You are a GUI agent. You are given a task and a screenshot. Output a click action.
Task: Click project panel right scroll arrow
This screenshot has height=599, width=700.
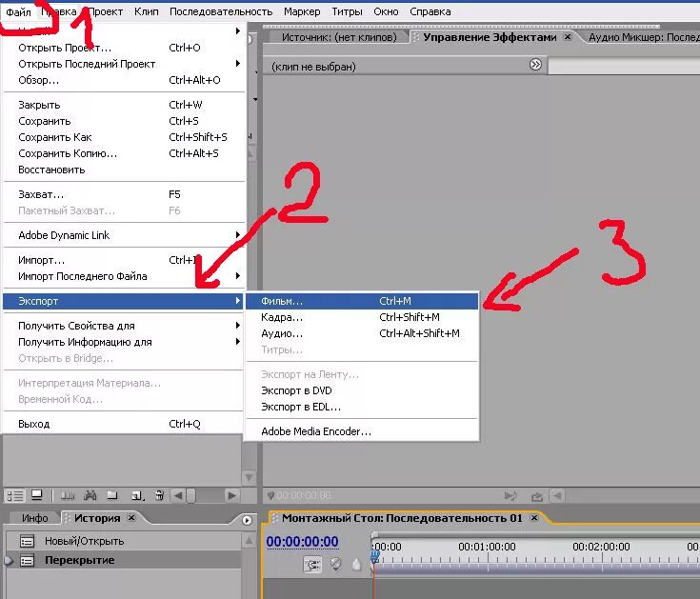231,495
